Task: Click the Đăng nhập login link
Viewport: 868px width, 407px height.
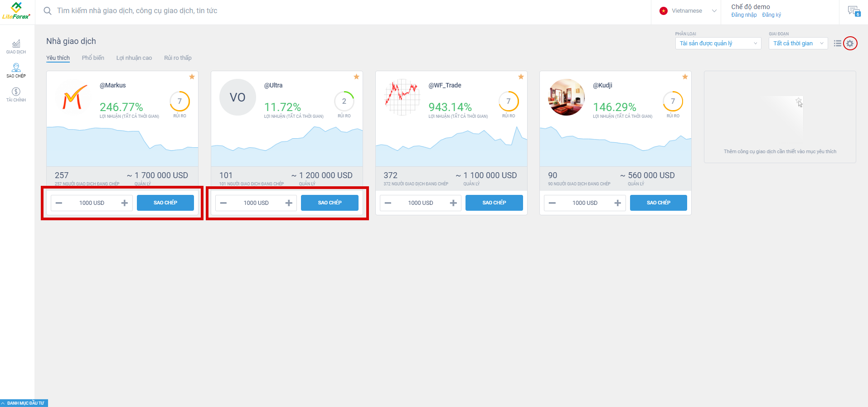Action: pos(744,15)
